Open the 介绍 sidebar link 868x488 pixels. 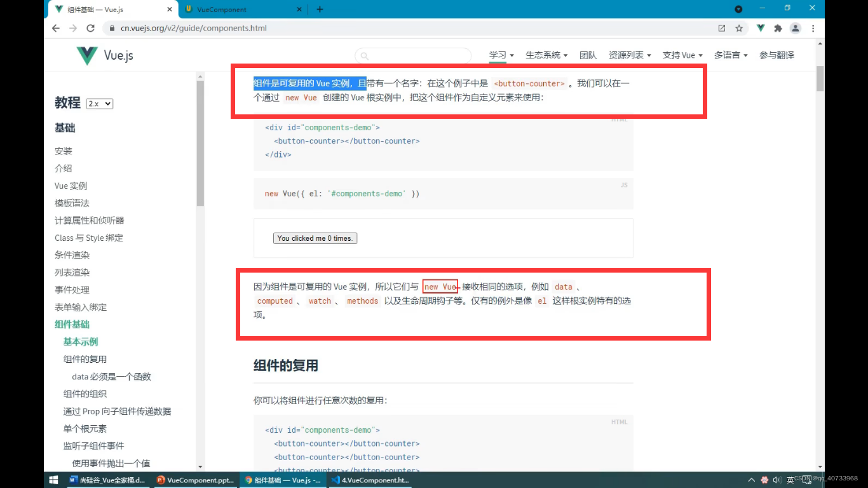(x=64, y=168)
